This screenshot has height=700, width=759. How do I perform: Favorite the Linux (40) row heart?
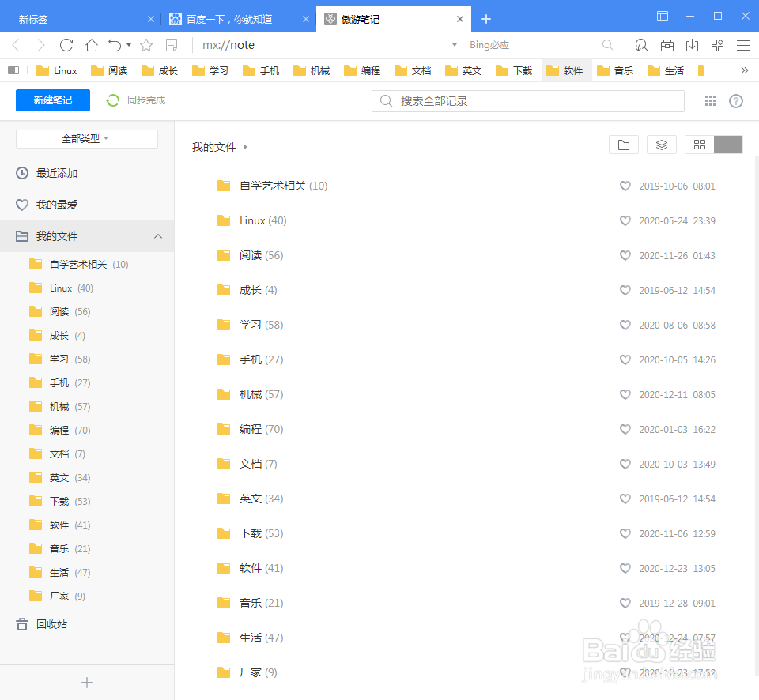pos(625,220)
